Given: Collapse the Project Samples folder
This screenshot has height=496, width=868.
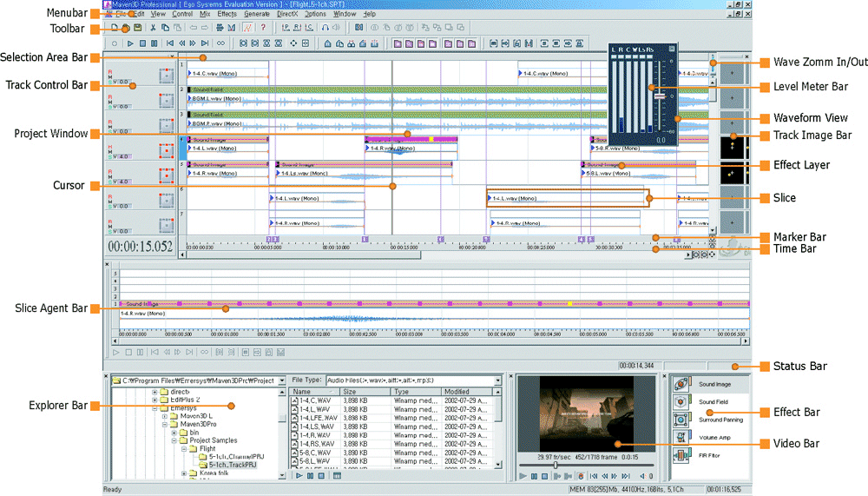Looking at the screenshot, I should [174, 440].
